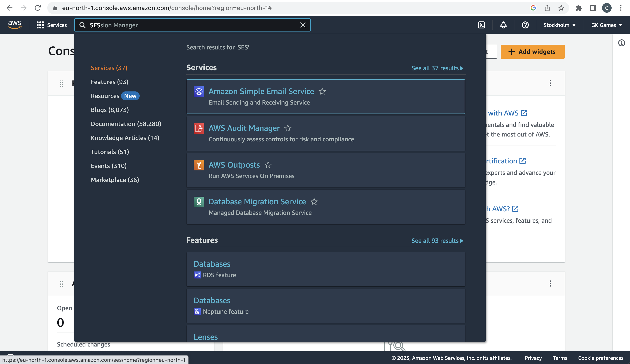Grab the top widget drag handle
Image resolution: width=630 pixels, height=364 pixels.
(x=61, y=83)
